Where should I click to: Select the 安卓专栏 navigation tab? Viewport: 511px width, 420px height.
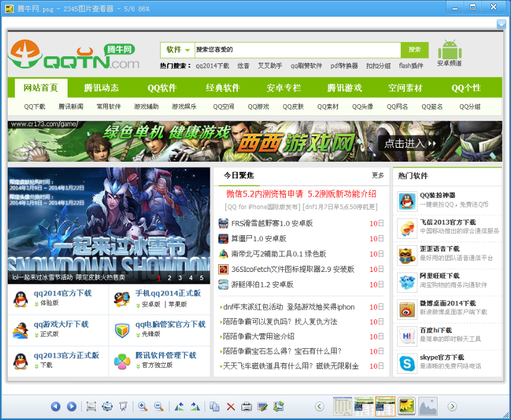click(283, 88)
